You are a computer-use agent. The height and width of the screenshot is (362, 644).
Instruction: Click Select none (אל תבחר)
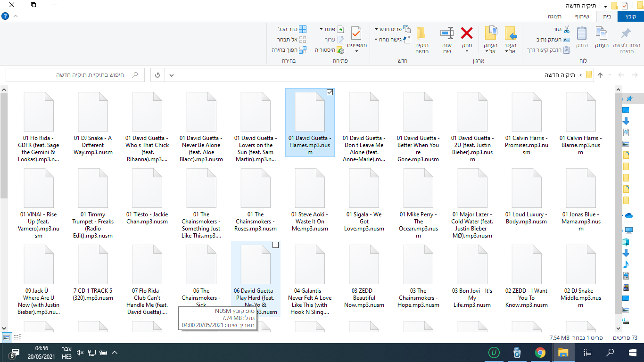click(292, 40)
